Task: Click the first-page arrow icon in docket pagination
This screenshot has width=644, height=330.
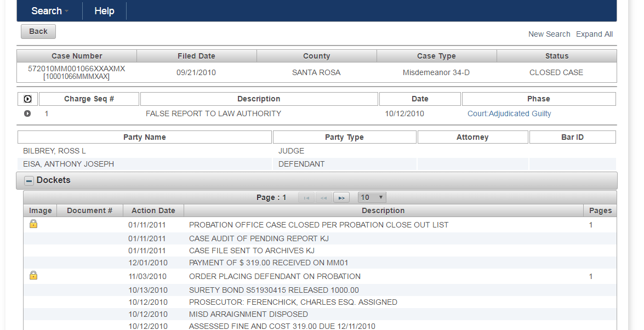Action: point(306,197)
